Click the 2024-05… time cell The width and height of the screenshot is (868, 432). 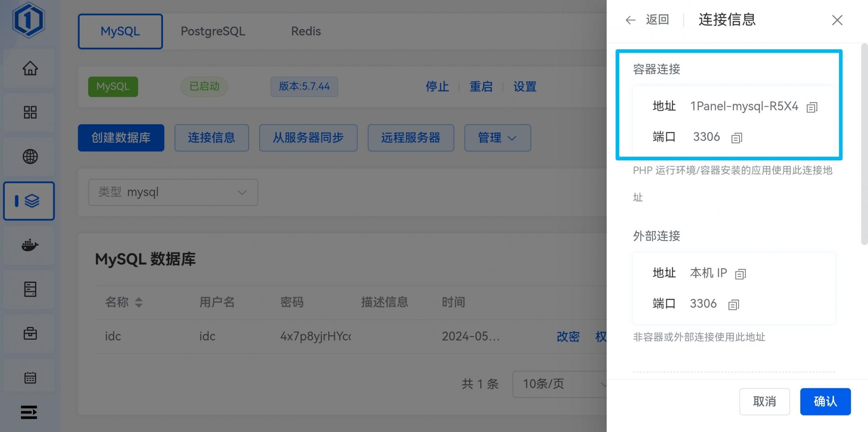[471, 336]
